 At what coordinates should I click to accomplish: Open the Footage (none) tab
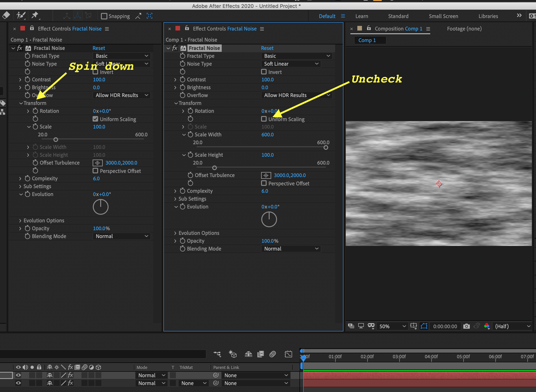pos(464,29)
